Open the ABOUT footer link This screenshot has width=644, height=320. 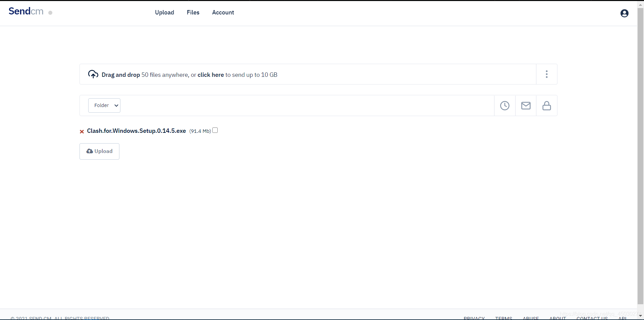[557, 318]
